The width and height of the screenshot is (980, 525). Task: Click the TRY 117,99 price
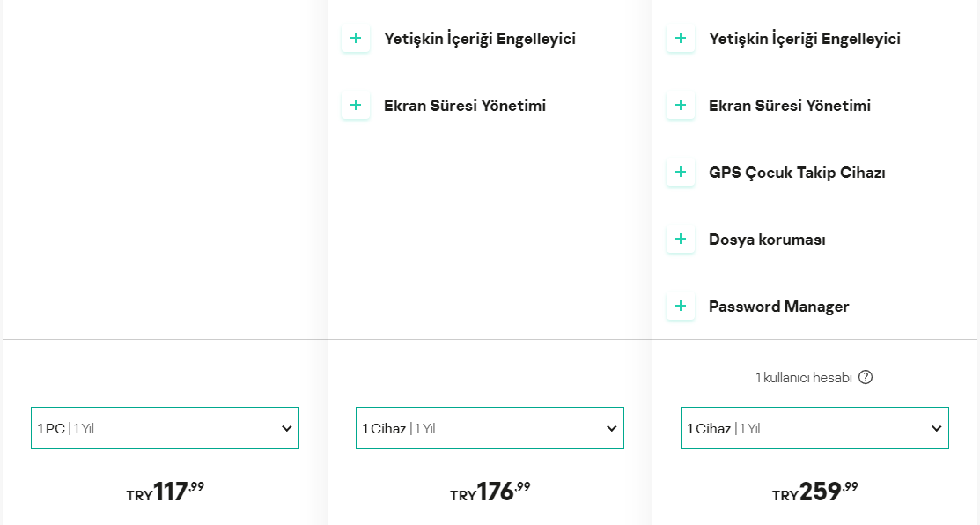166,492
